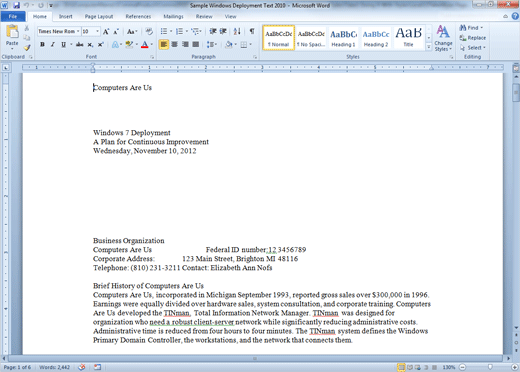
Task: Open the Times New Roman font dropdown
Action: [78, 31]
